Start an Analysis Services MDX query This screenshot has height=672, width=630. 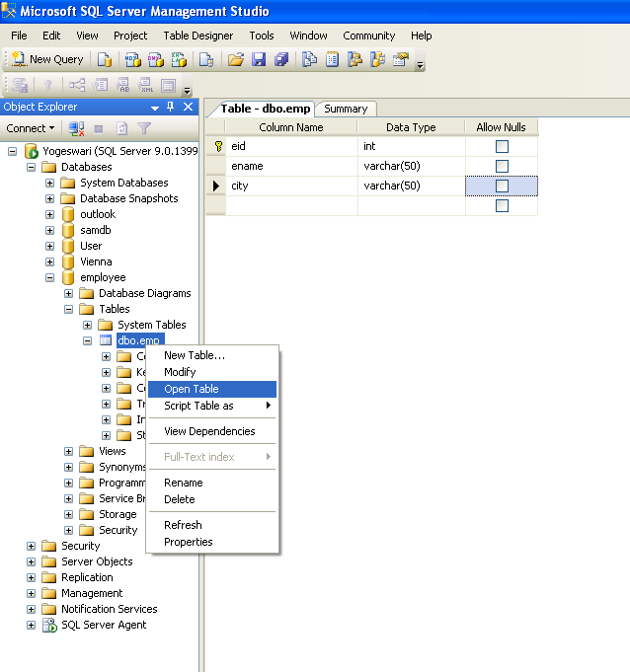pos(132,59)
